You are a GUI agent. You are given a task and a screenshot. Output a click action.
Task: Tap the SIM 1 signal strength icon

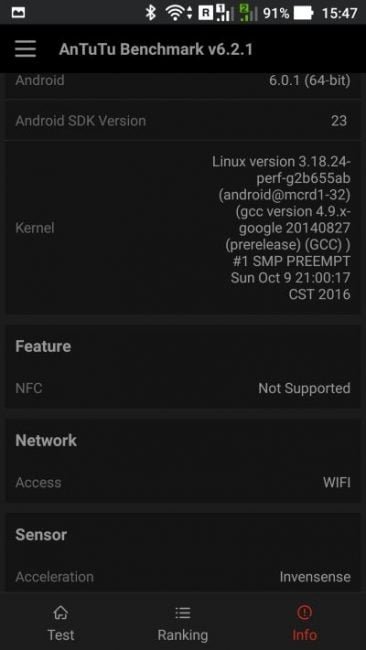224,13
